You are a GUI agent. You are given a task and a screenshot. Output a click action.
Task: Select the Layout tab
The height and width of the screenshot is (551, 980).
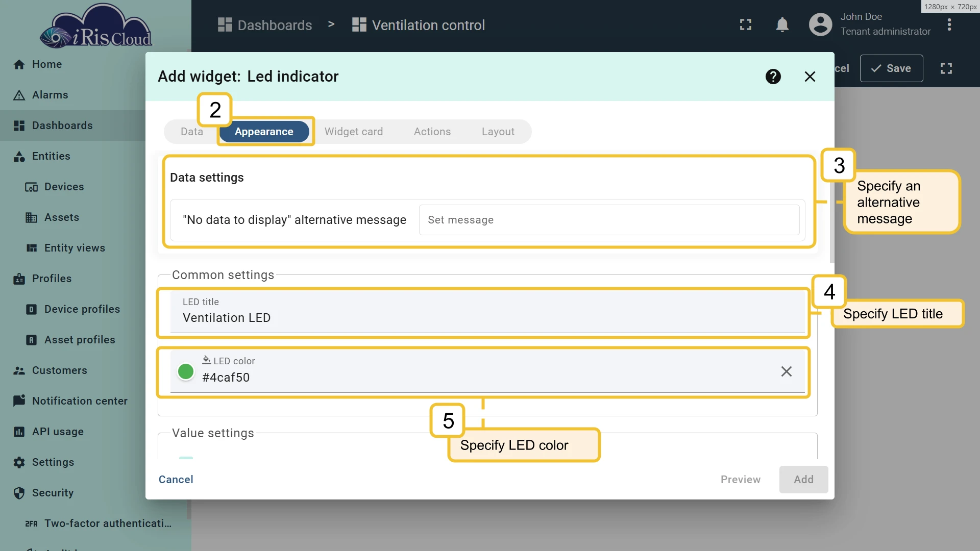point(498,132)
